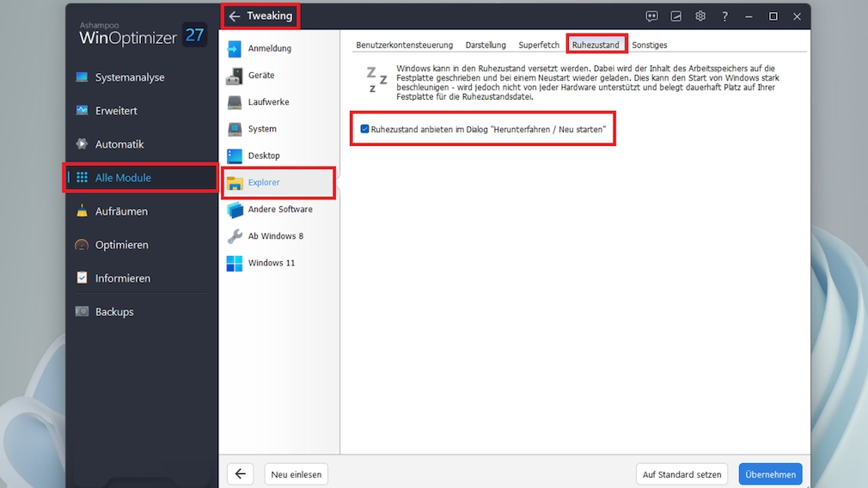Select Explorer category label

pos(264,183)
